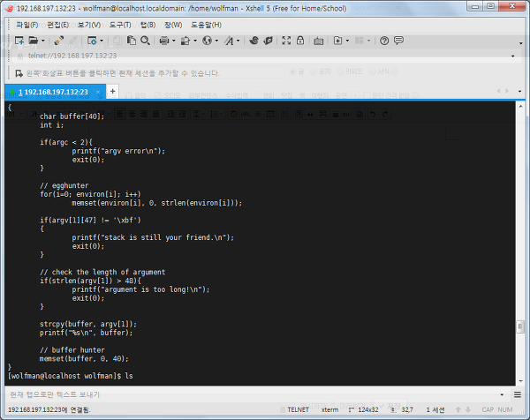
Task: Select the 192.168.197.132:23 session tab
Action: pyautogui.click(x=53, y=92)
